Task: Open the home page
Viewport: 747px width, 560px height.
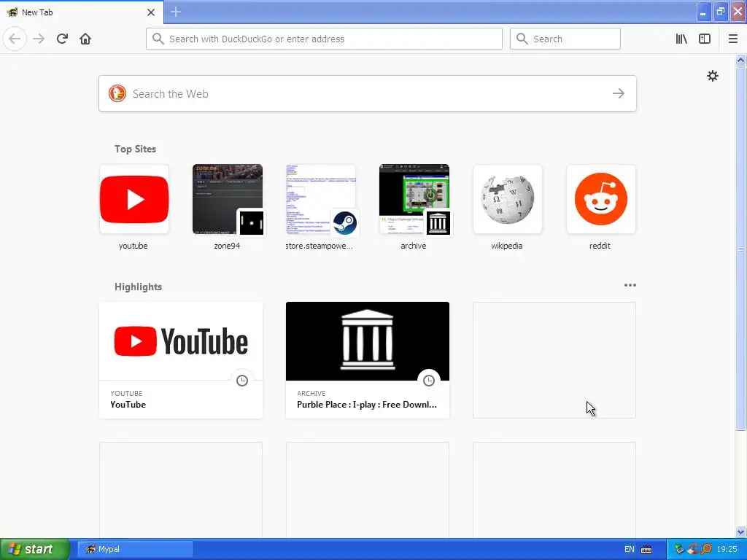Action: pos(85,39)
